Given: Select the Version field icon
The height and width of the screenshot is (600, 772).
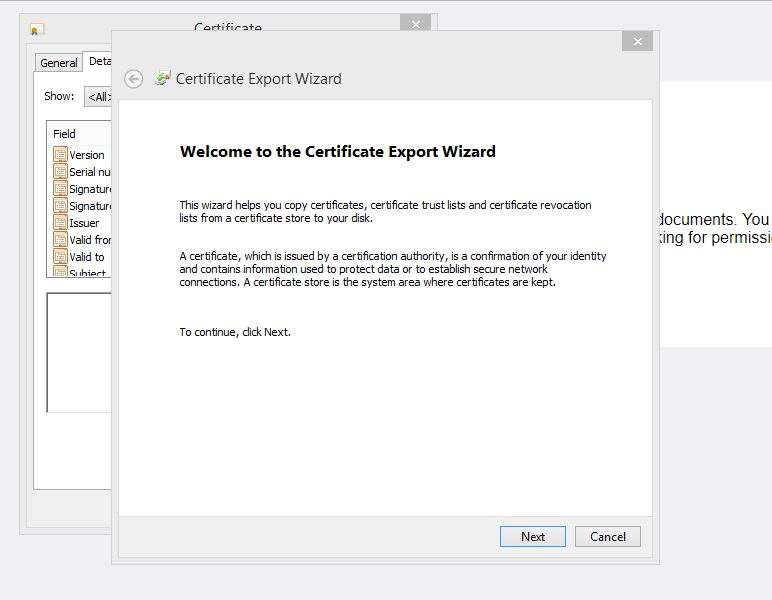Looking at the screenshot, I should coord(60,155).
